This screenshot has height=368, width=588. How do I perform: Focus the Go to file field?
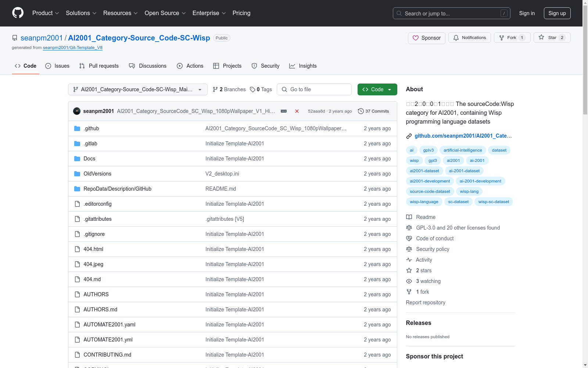point(314,89)
